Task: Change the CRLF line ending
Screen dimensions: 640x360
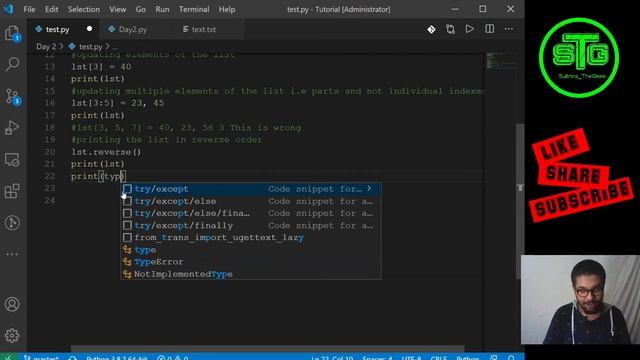Action: [x=439, y=358]
